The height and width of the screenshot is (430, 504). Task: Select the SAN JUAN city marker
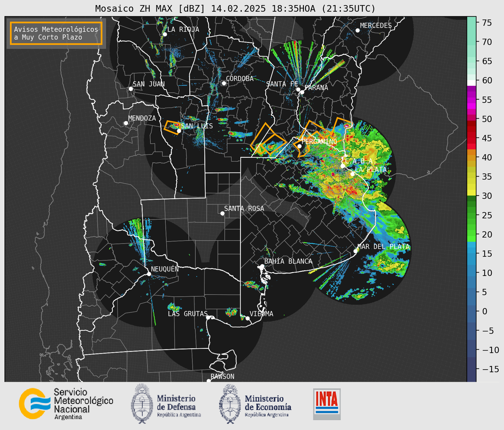tap(131, 89)
